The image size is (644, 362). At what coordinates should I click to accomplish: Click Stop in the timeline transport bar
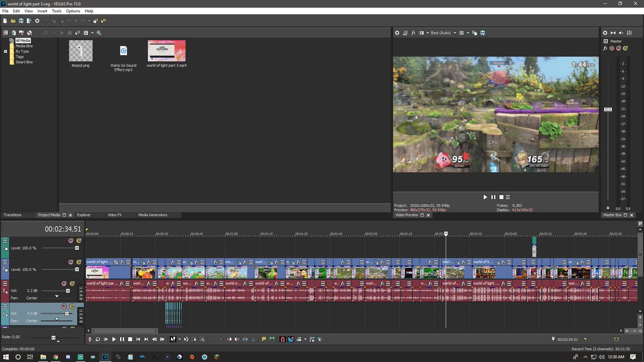coord(130,339)
